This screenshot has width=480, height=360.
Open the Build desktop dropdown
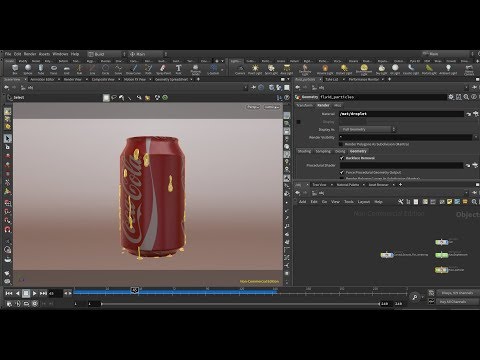coord(107,54)
